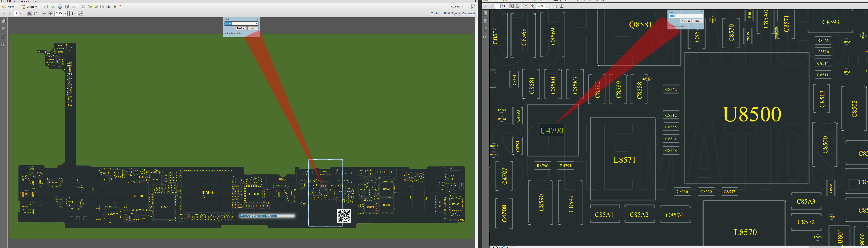Open the Comment pane
This screenshot has height=248, width=868.
click(x=469, y=13)
